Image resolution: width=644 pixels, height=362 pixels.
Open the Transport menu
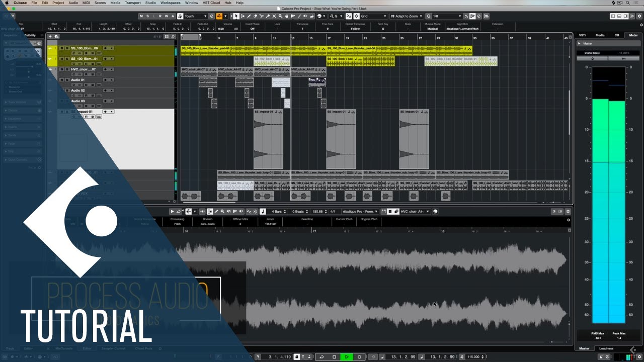(133, 3)
